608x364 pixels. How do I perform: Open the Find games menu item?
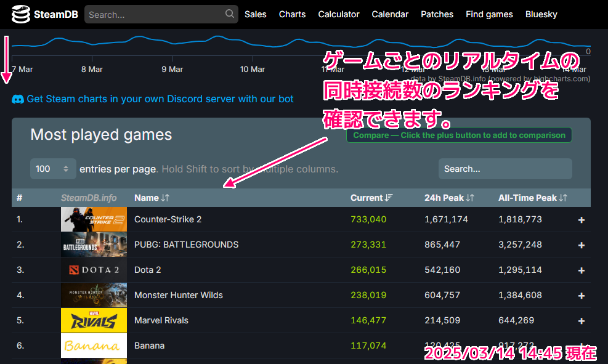(x=489, y=14)
